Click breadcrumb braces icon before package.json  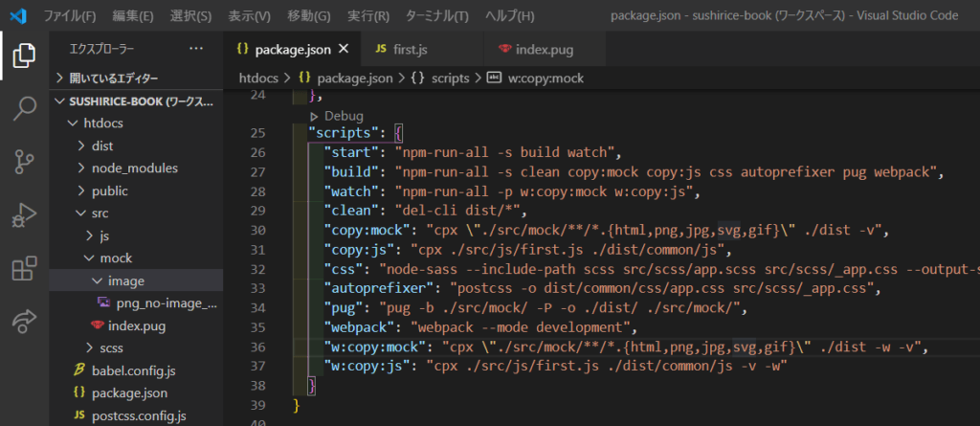click(305, 78)
